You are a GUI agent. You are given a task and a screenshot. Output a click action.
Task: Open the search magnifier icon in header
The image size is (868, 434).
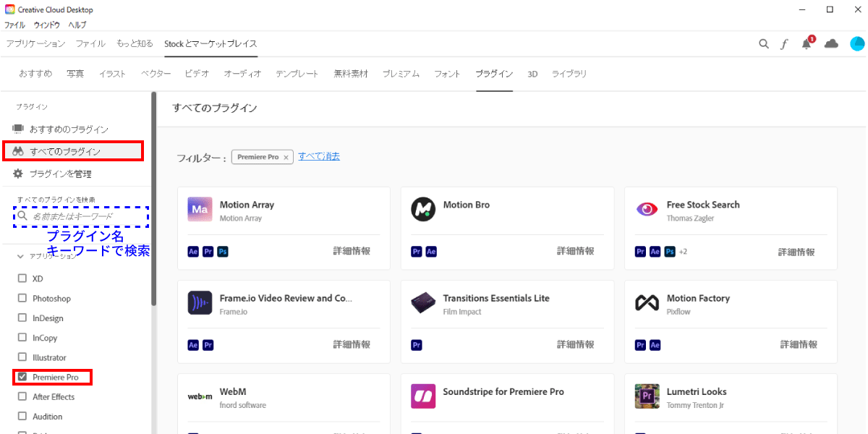pyautogui.click(x=764, y=44)
